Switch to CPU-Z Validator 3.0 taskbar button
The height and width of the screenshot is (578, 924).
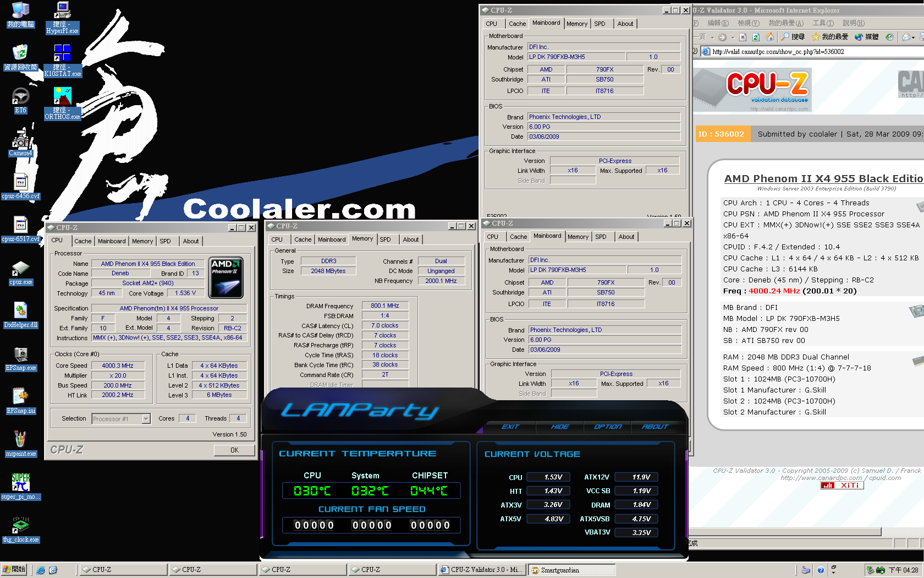click(x=482, y=570)
